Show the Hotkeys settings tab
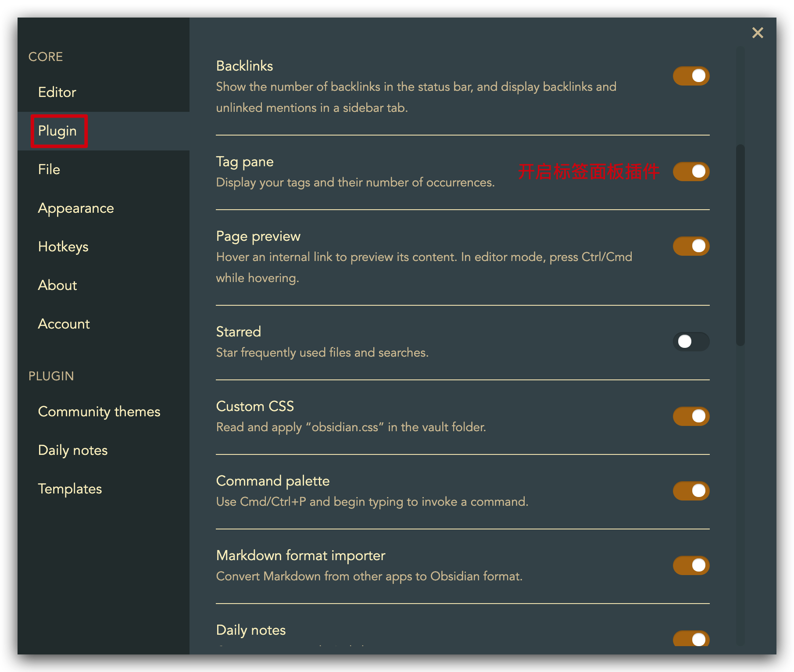 104,247
